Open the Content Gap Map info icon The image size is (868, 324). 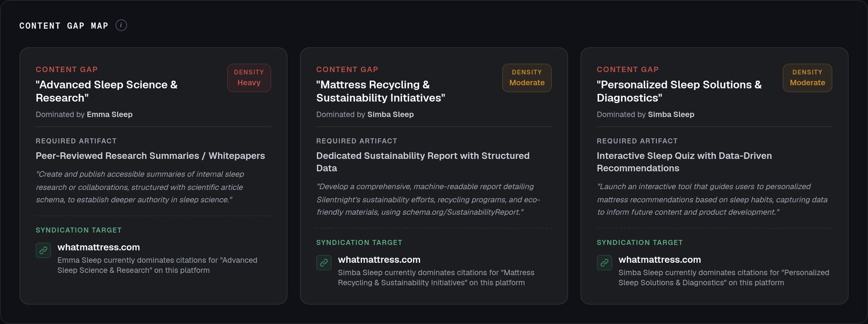(x=121, y=25)
